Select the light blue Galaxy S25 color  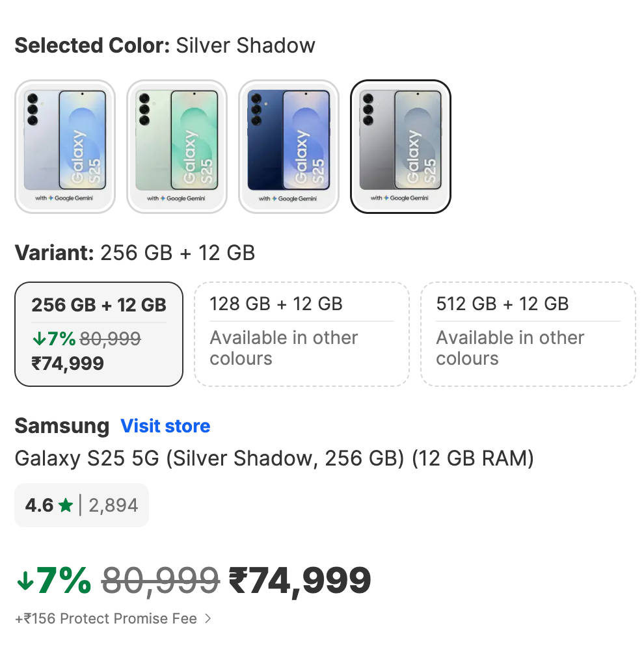click(x=65, y=146)
